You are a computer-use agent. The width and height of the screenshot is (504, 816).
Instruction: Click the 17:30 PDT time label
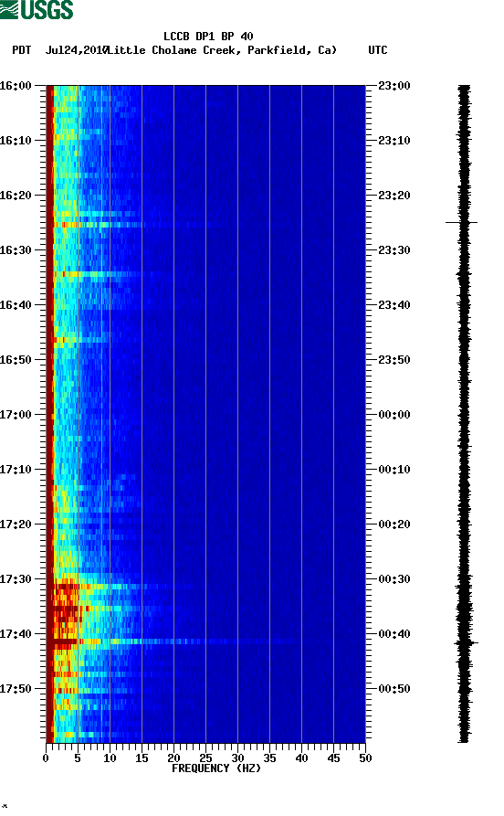16,579
